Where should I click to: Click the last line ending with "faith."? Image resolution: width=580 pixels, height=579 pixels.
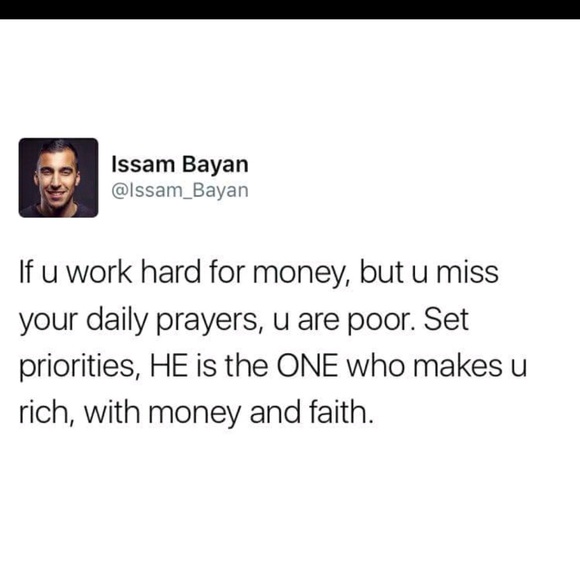click(x=195, y=413)
